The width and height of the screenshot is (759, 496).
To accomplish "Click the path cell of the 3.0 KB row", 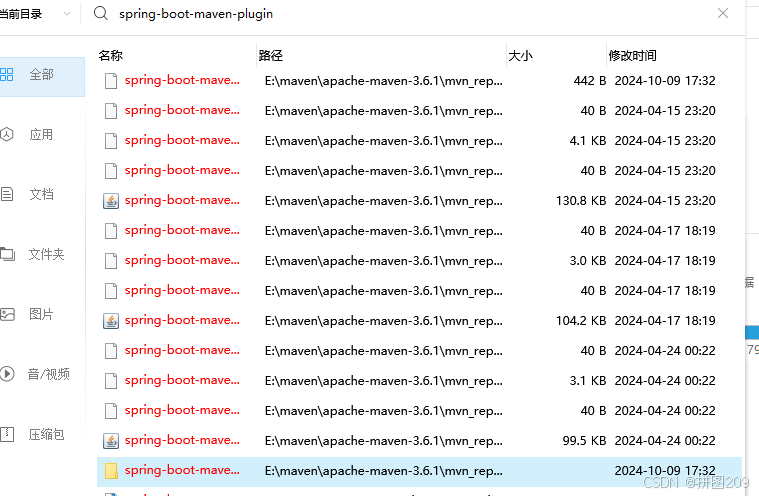I will pos(384,261).
